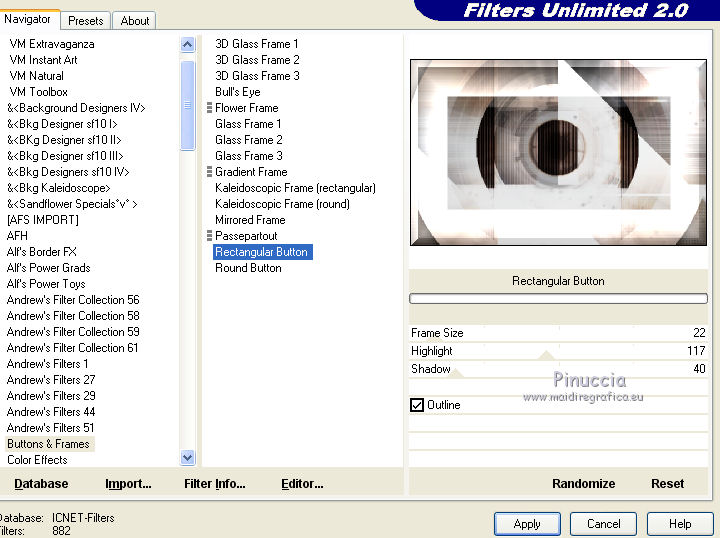Click the filter preview image
The image size is (720, 538).
coord(558,152)
